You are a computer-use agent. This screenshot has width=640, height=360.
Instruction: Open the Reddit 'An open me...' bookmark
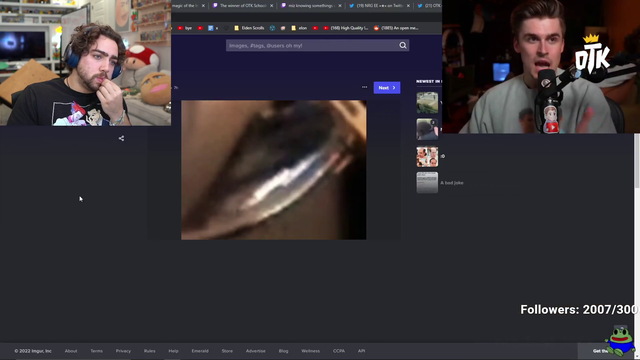396,28
